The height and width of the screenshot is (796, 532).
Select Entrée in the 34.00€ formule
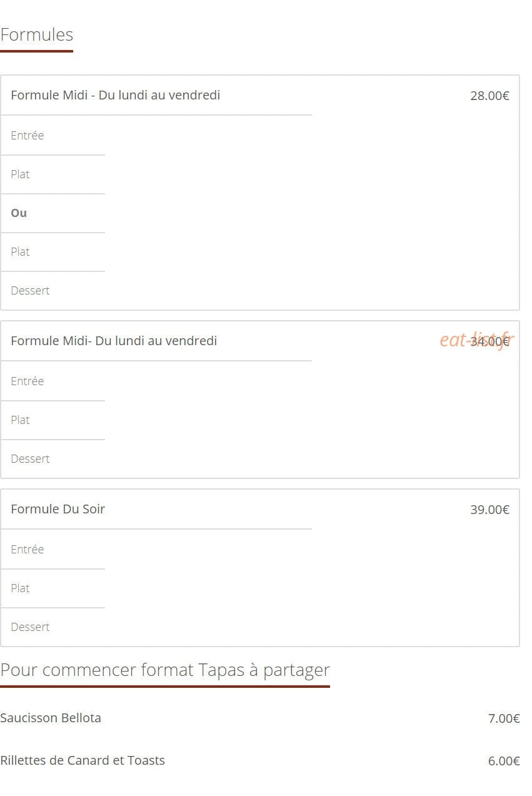point(27,381)
